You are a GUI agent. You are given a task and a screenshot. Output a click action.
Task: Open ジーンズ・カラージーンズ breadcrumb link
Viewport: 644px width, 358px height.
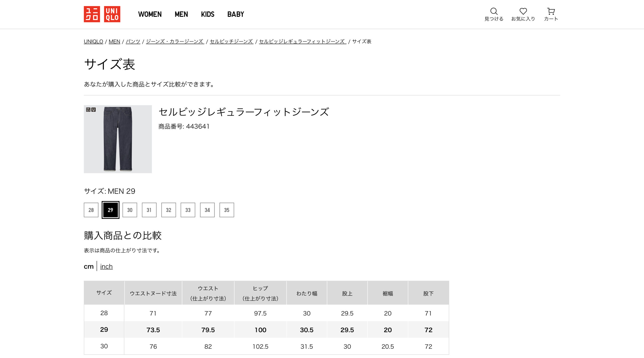tap(175, 41)
